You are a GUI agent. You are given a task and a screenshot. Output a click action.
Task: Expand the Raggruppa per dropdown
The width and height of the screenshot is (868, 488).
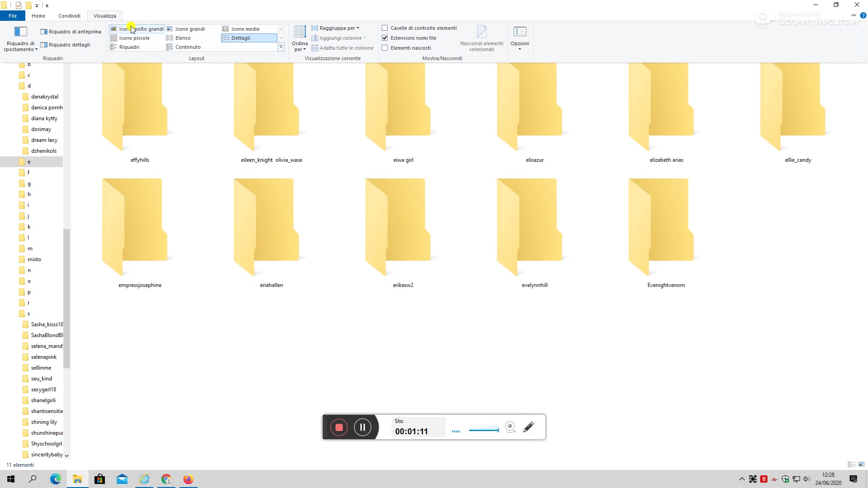[339, 28]
